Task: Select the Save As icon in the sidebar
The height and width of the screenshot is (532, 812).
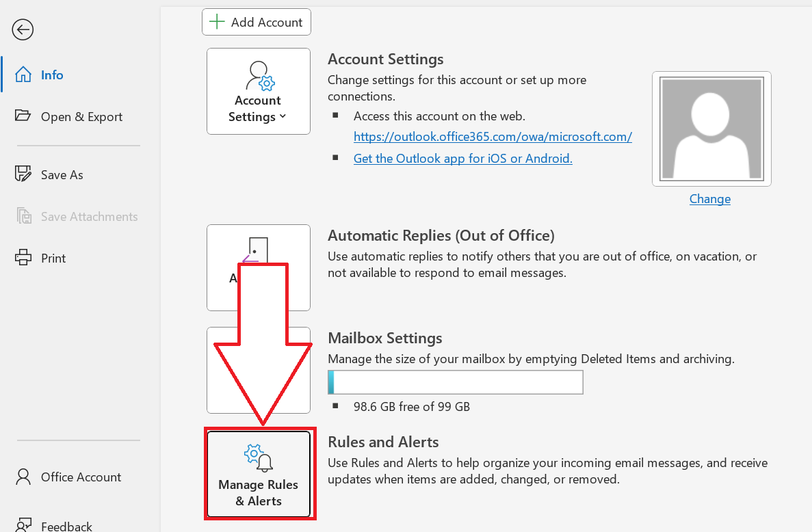Action: tap(23, 174)
